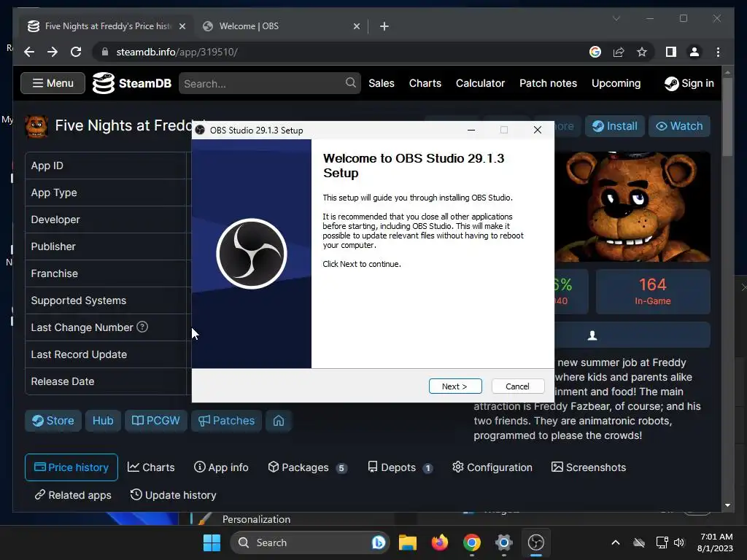The height and width of the screenshot is (560, 747).
Task: Open the Upcoming page
Action: point(616,83)
